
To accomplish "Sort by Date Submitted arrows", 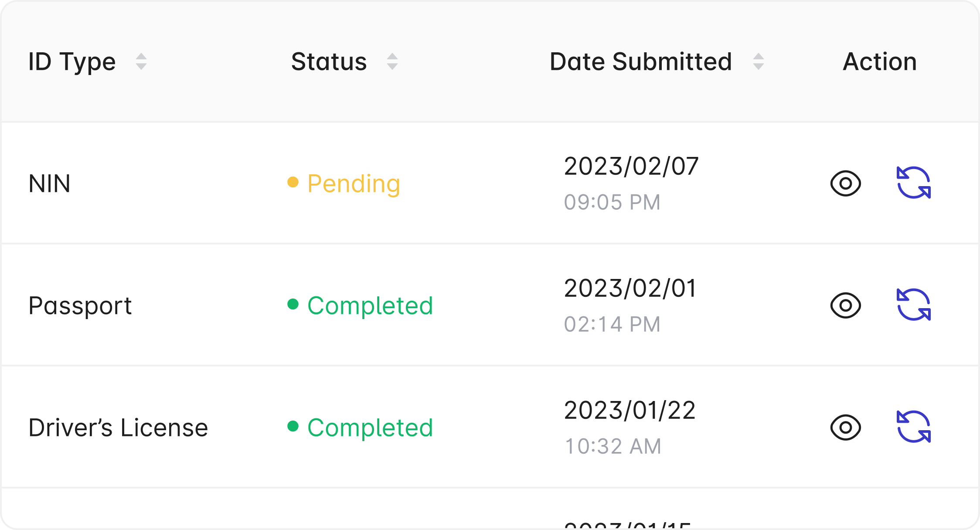I will [758, 61].
